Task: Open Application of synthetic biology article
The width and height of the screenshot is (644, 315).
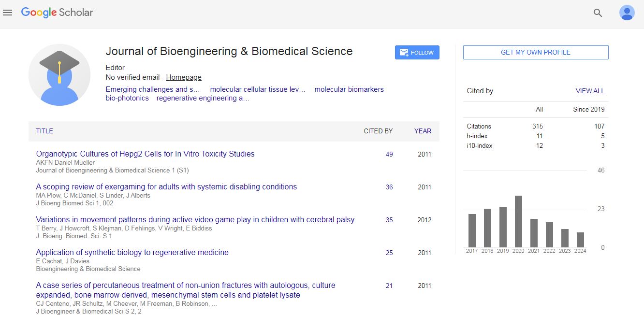Action: tap(132, 253)
